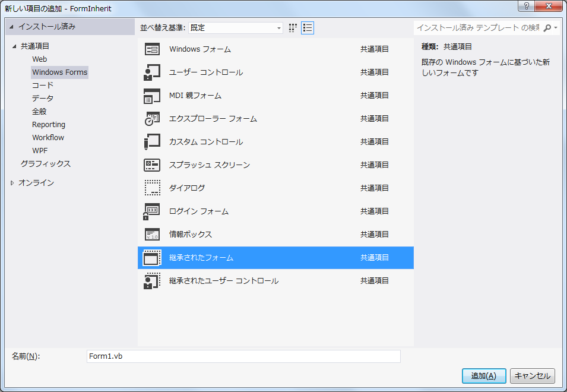Image resolution: width=567 pixels, height=392 pixels.
Task: Select the コード category
Action: (x=43, y=86)
